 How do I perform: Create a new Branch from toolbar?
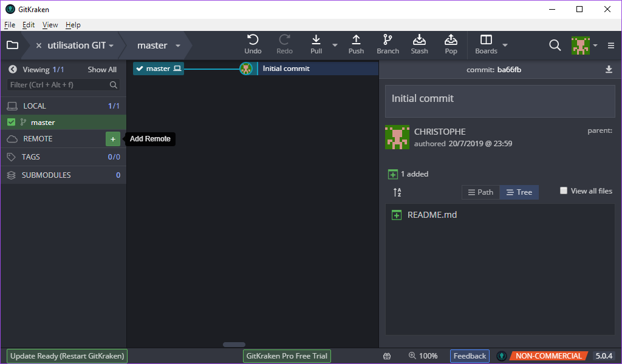(x=388, y=44)
